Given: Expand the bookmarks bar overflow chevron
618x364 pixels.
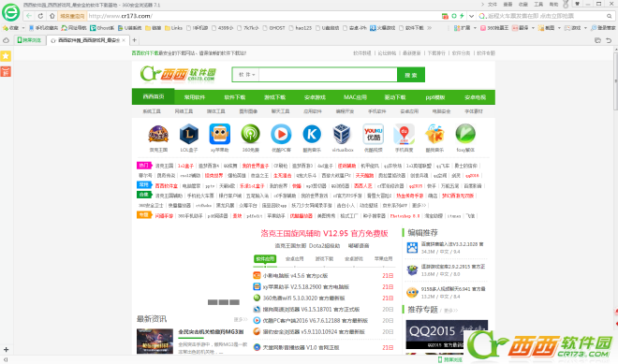Looking at the screenshot, I should point(430,28).
